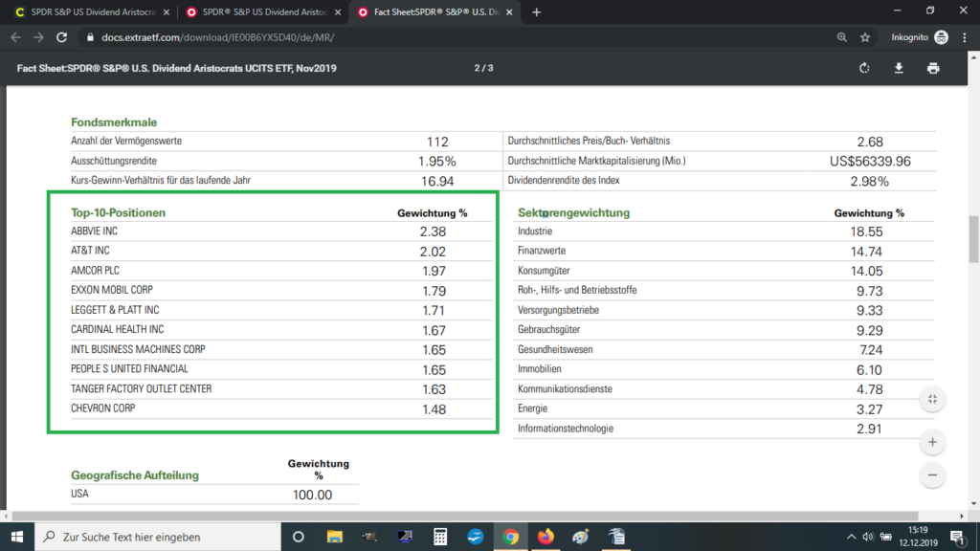Click the fit-to-page button in PDF viewer
This screenshot has height=551, width=980.
pyautogui.click(x=932, y=399)
